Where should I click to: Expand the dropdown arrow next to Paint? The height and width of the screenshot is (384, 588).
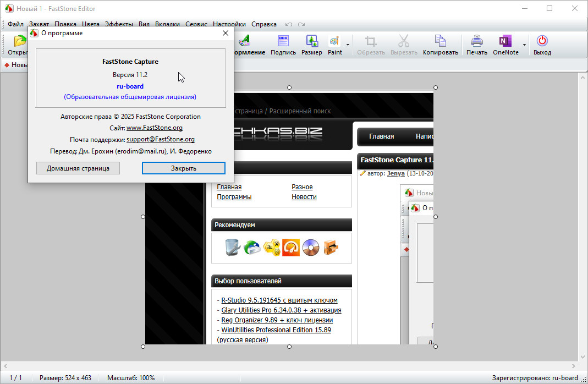click(x=348, y=45)
